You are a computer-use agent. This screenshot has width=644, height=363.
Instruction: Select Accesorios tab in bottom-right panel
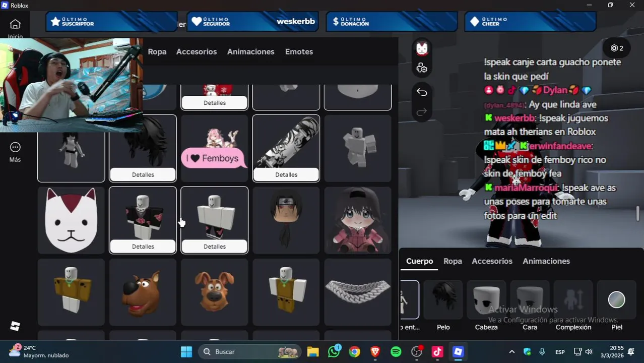click(x=492, y=261)
